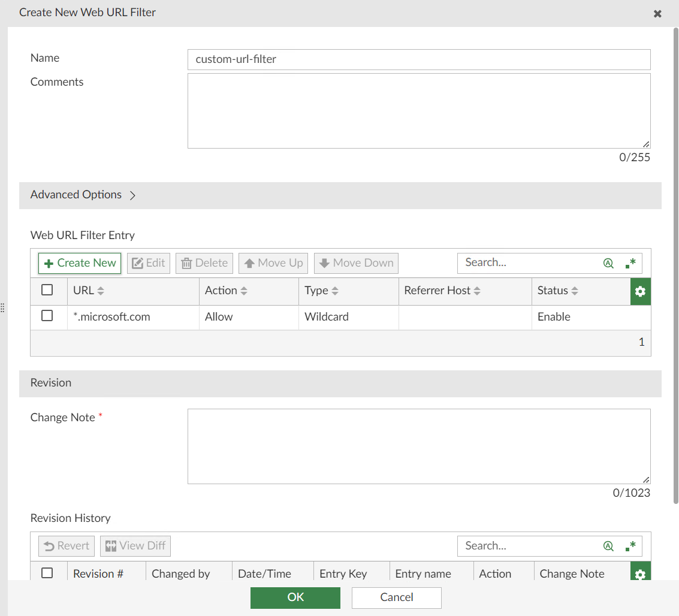
Task: Click the View Diff button
Action: (135, 546)
